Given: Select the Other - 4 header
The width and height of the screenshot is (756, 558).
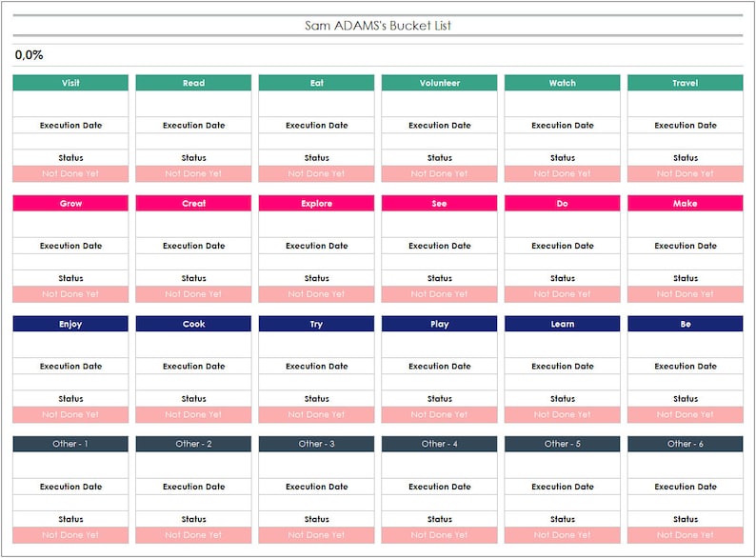Looking at the screenshot, I should [439, 444].
